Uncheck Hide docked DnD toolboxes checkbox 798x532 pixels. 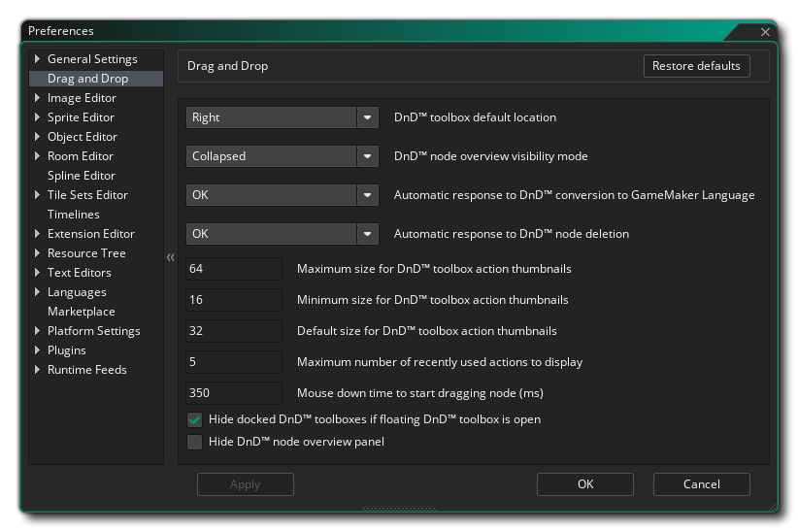[x=195, y=420]
